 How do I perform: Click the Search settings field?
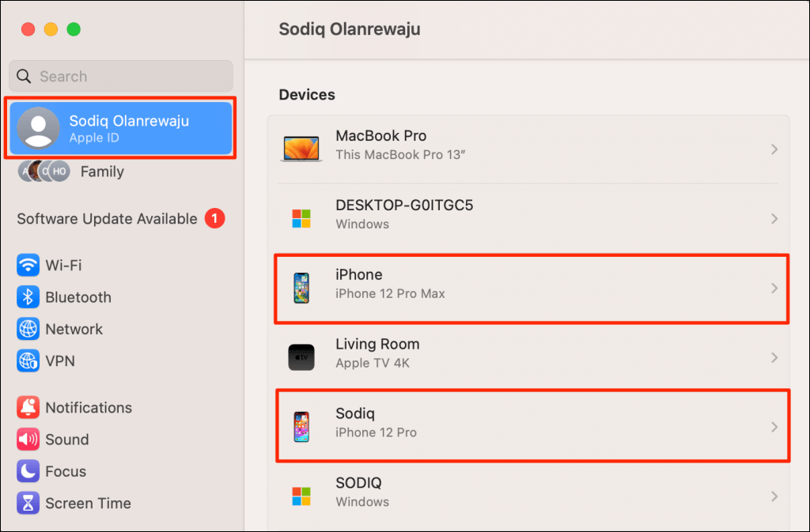click(x=121, y=77)
